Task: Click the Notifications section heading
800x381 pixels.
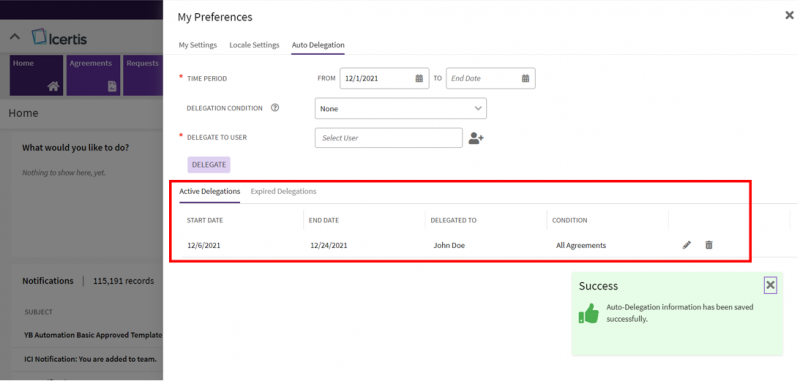Action: pos(48,281)
